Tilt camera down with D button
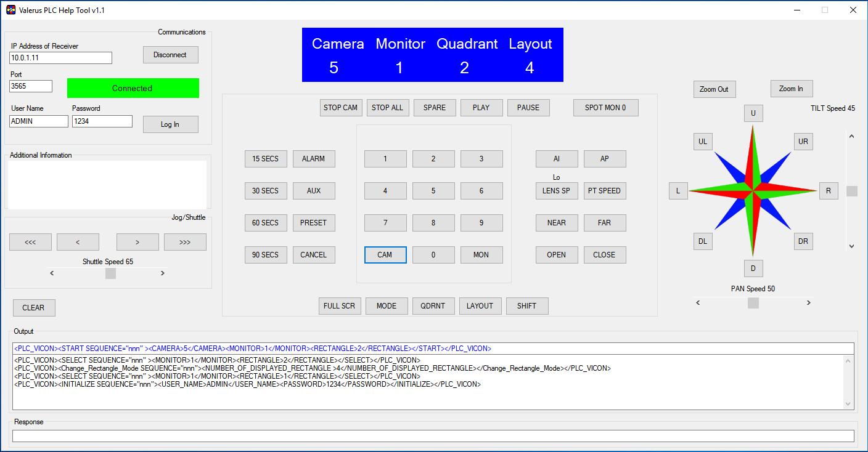Image resolution: width=868 pixels, height=452 pixels. tap(753, 268)
